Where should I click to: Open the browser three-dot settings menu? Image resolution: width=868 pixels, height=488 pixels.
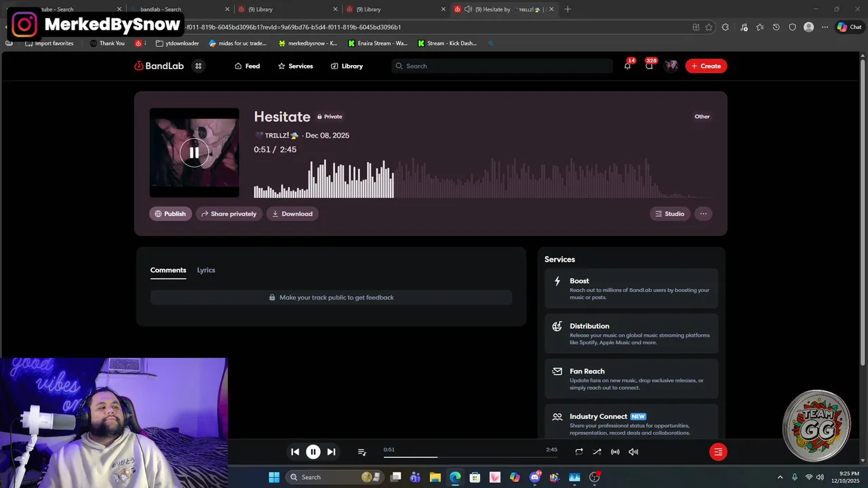tap(825, 27)
